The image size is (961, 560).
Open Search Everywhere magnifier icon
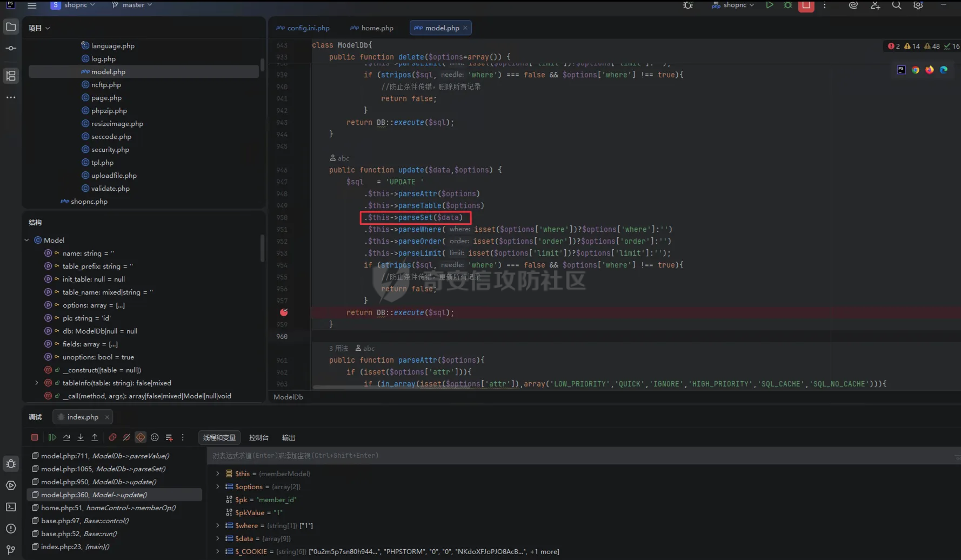click(x=896, y=5)
